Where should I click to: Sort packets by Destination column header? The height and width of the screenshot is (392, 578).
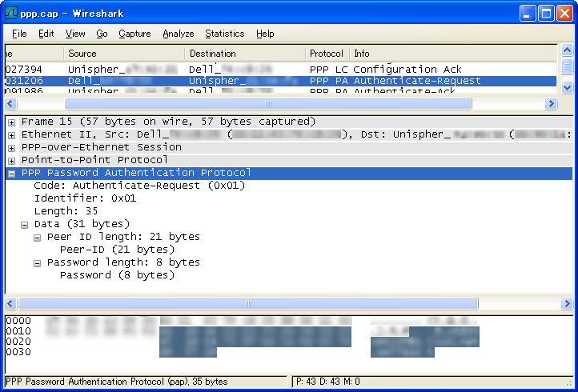(245, 54)
